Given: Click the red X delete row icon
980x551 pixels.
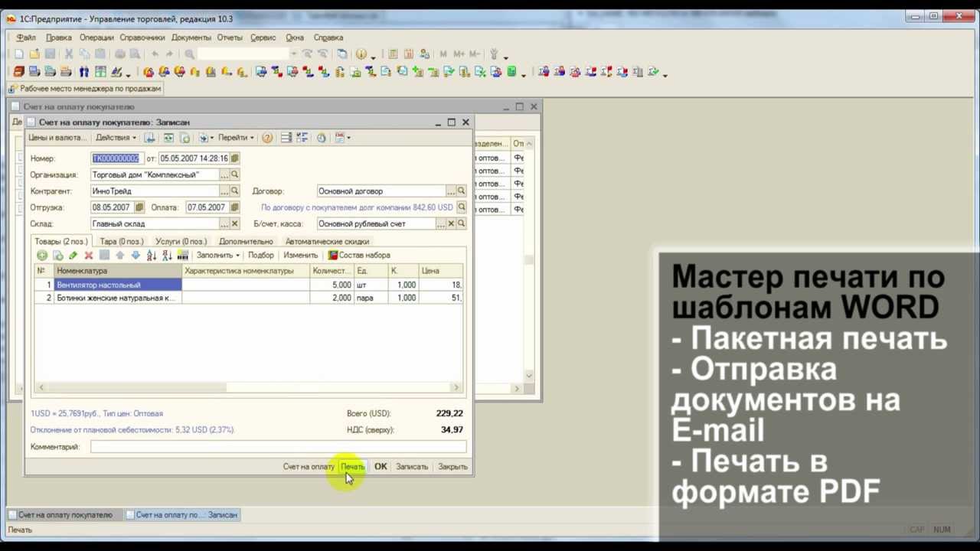Looking at the screenshot, I should (x=89, y=255).
